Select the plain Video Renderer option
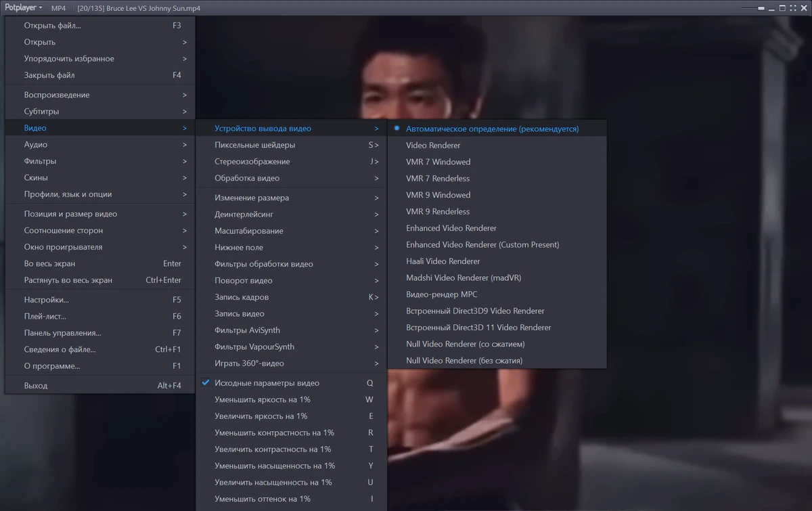 [497, 145]
